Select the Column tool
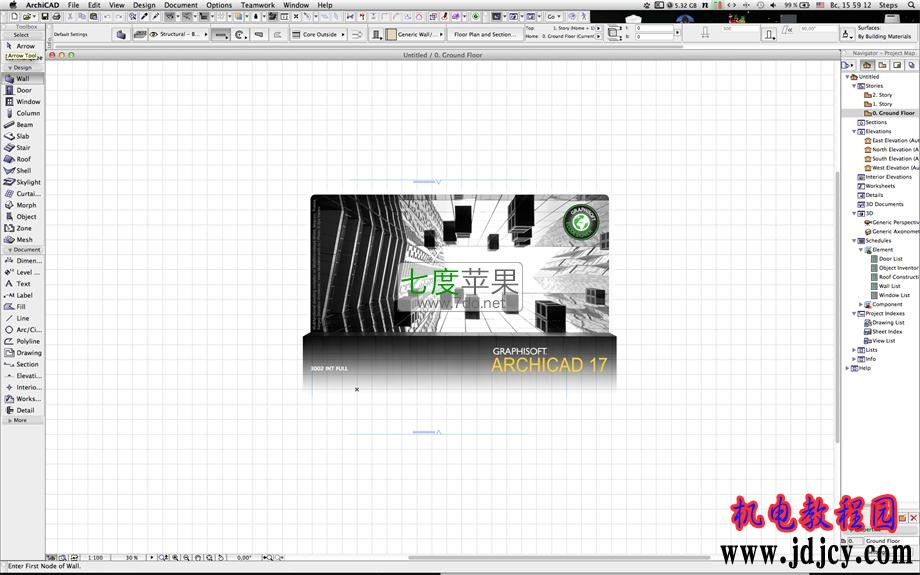The height and width of the screenshot is (575, 920). pyautogui.click(x=21, y=113)
